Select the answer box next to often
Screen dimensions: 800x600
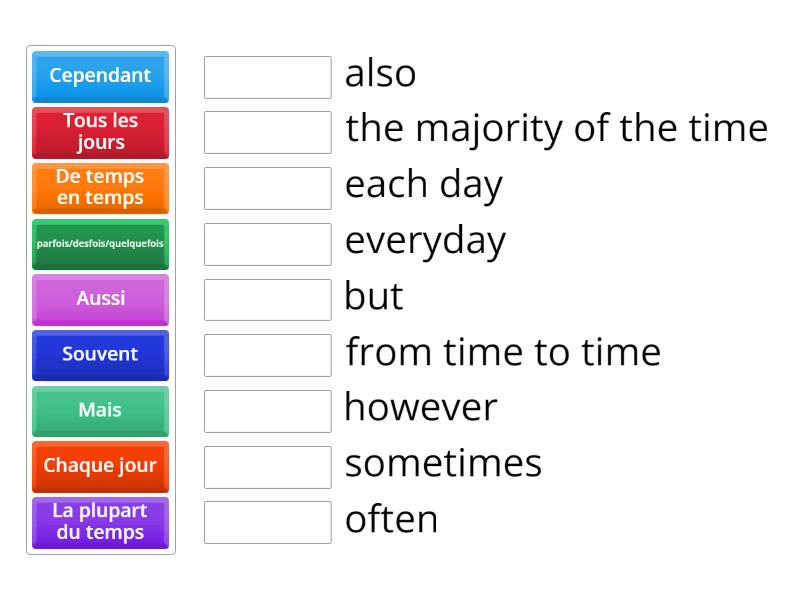point(267,522)
